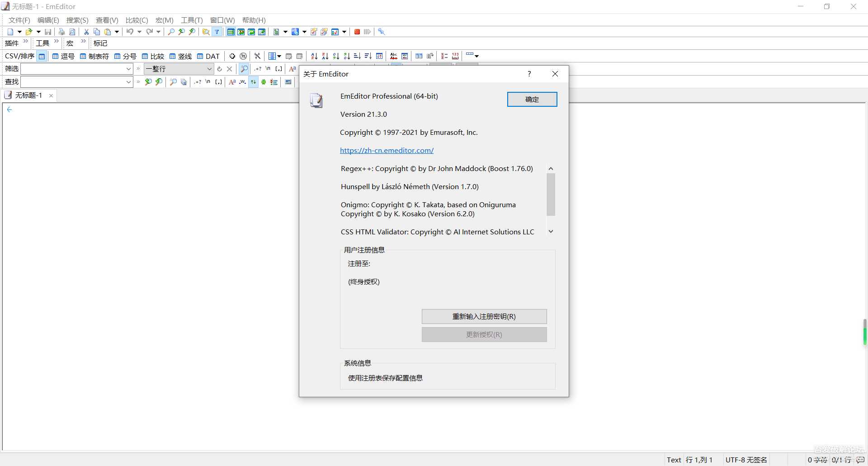Image resolution: width=868 pixels, height=466 pixels.
Task: Click the Undo arrow icon
Action: 130,32
